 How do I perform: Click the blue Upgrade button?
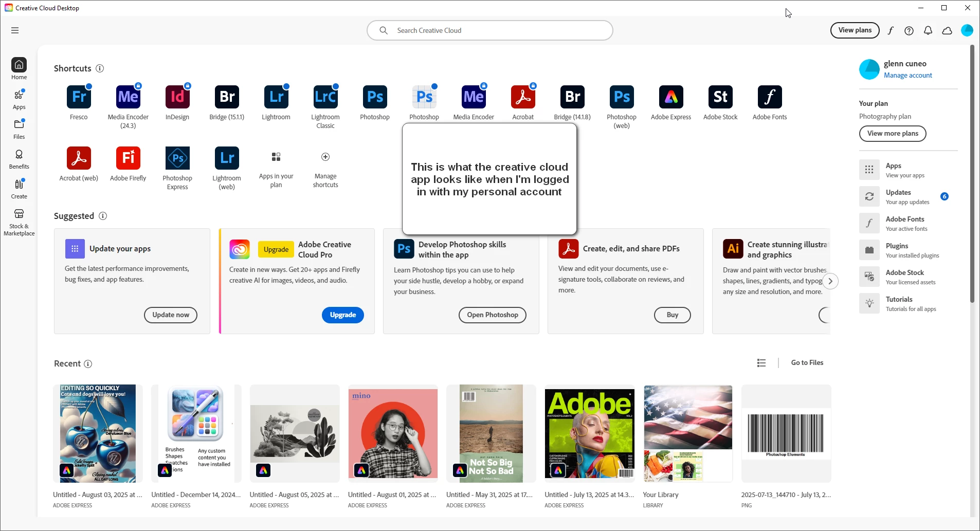(343, 315)
